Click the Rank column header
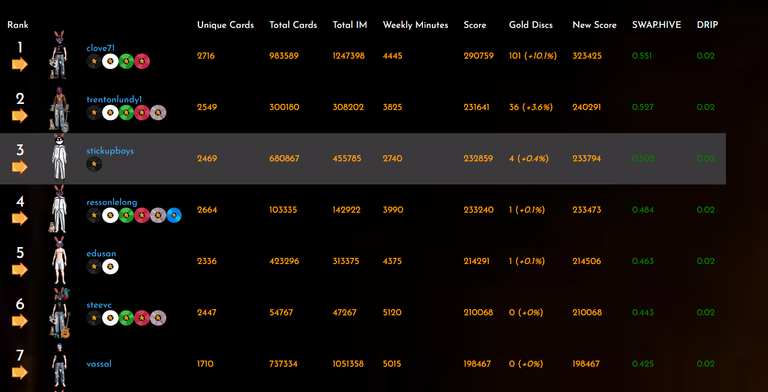 click(18, 25)
